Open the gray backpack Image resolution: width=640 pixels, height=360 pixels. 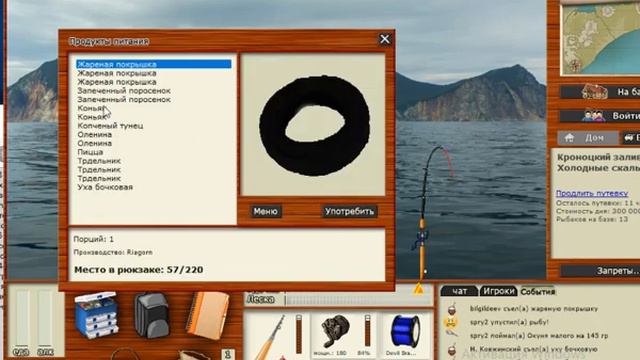click(x=151, y=315)
